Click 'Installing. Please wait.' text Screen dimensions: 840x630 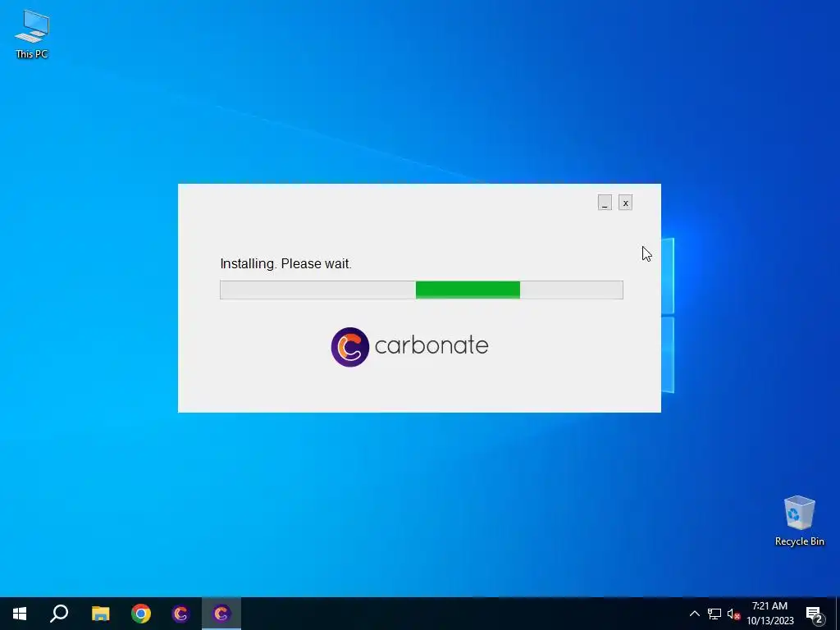pyautogui.click(x=285, y=263)
